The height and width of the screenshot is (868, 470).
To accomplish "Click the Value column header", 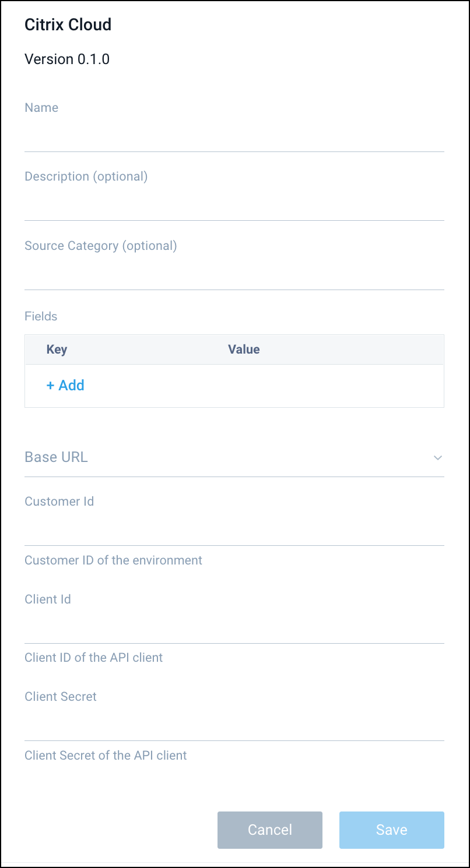I will click(x=244, y=349).
